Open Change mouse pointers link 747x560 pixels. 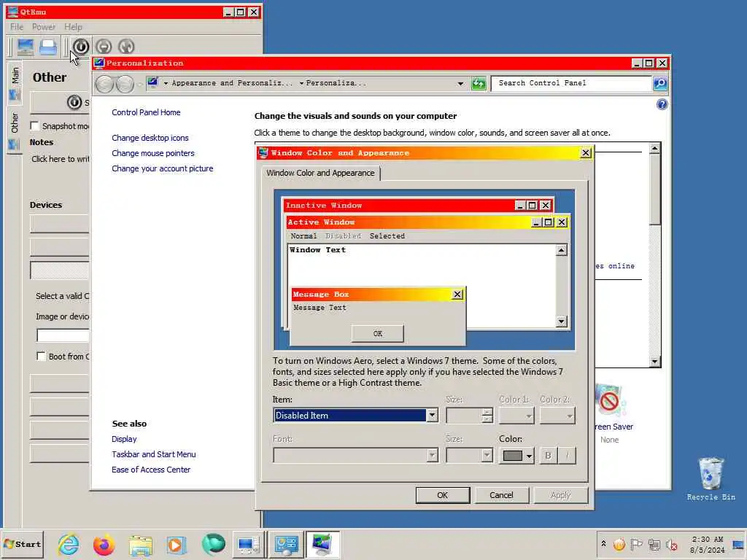coord(153,153)
